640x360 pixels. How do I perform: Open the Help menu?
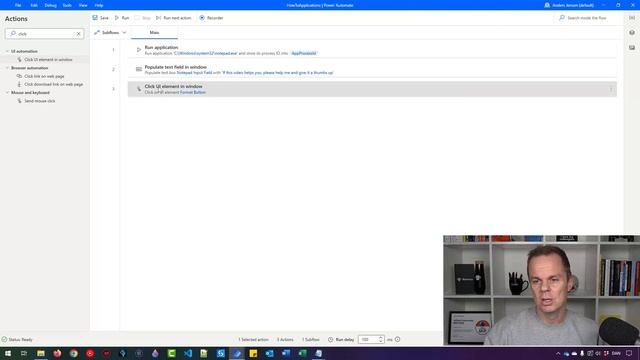coord(99,5)
